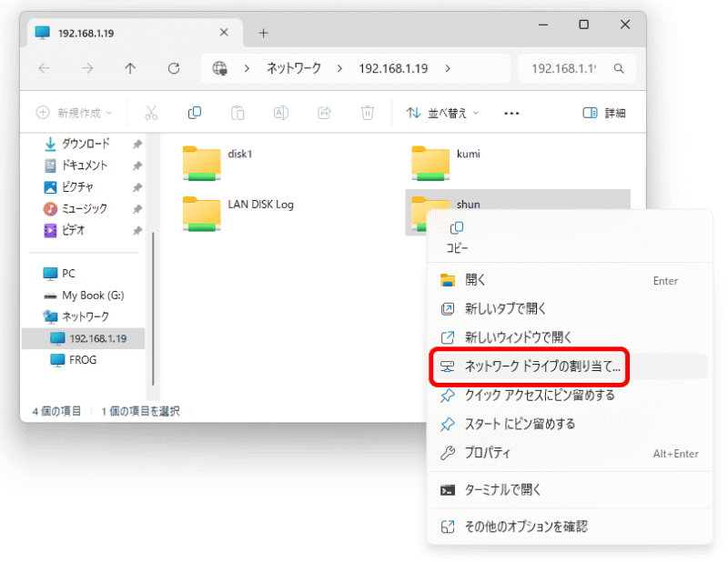The height and width of the screenshot is (562, 728).
Task: Open the 詳細 details pane
Action: 602,113
